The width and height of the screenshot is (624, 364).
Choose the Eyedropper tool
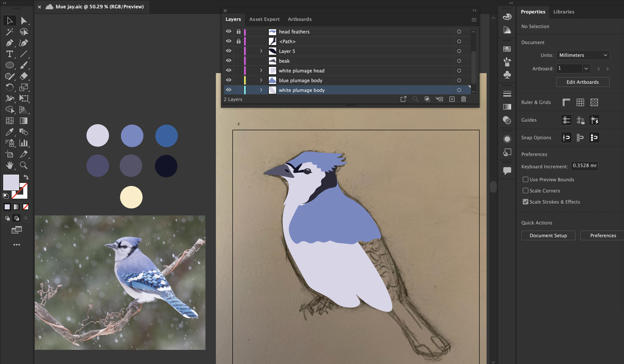click(x=10, y=132)
